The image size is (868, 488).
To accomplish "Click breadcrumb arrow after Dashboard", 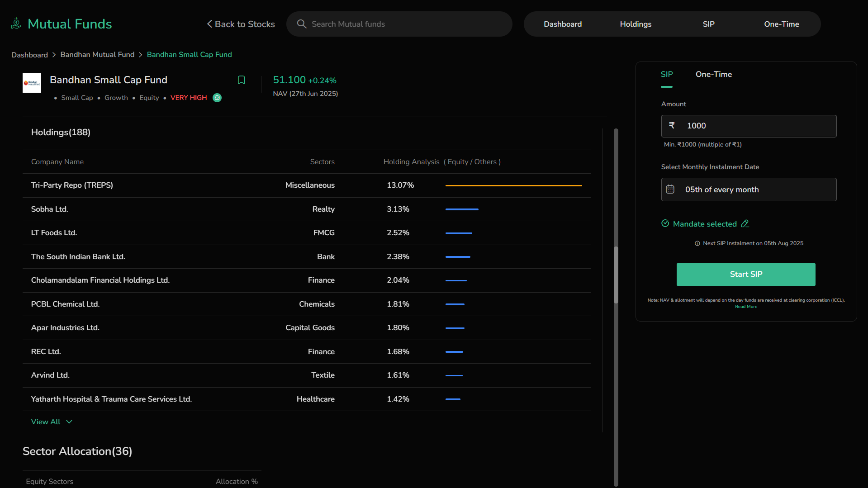I will point(54,55).
